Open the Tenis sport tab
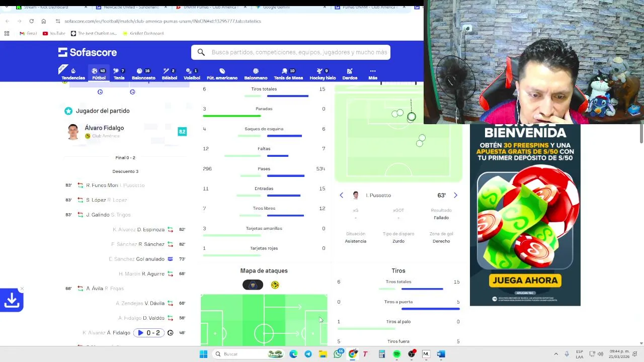 click(x=119, y=74)
